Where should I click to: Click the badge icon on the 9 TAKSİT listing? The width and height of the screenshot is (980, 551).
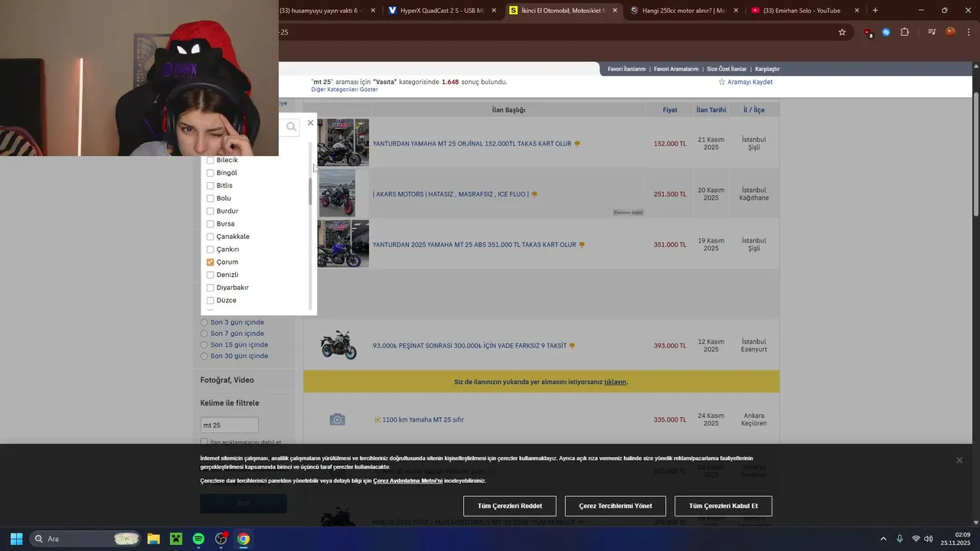572,346
